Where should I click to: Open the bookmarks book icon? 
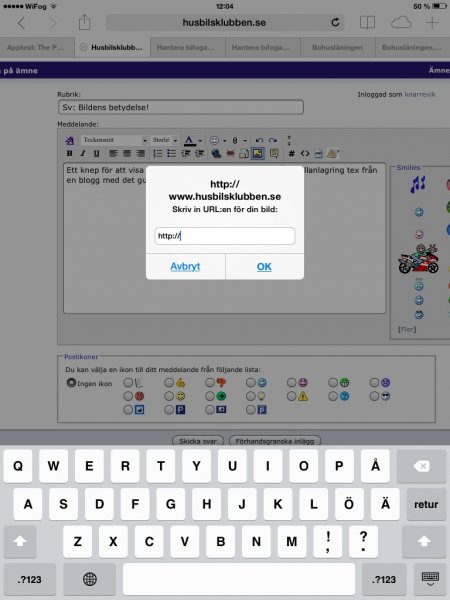(367, 23)
